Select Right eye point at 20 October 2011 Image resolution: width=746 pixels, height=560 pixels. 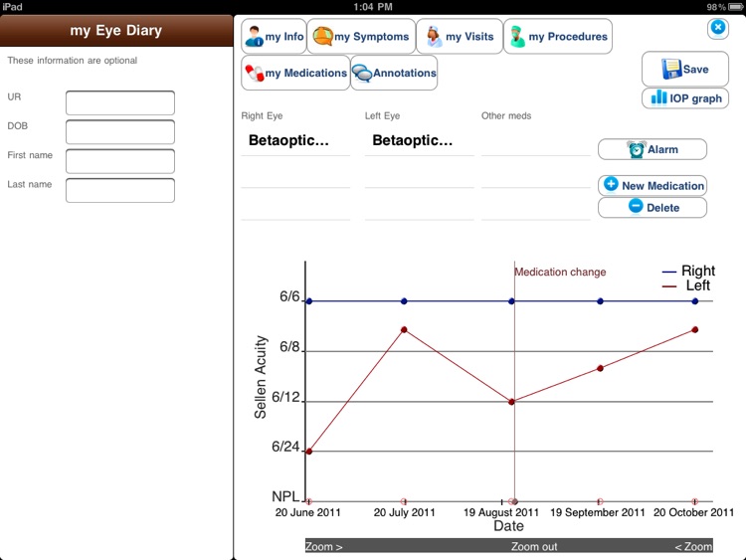[694, 301]
